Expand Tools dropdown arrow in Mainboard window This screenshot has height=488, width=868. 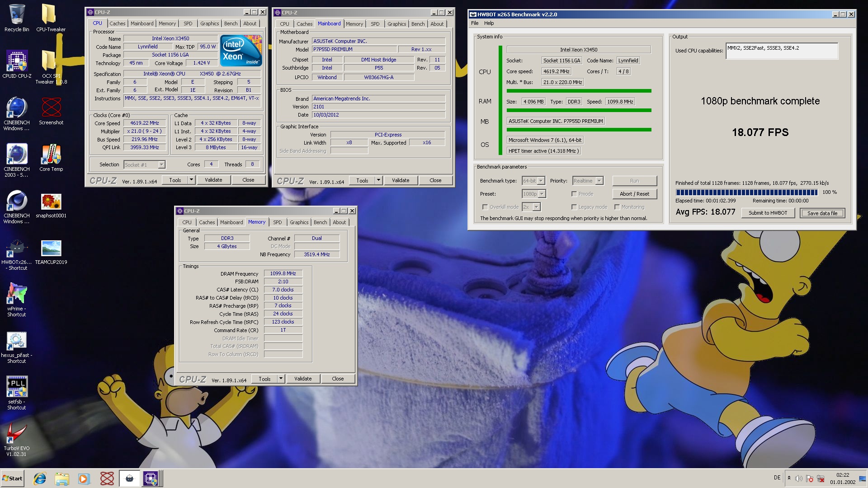tap(378, 180)
